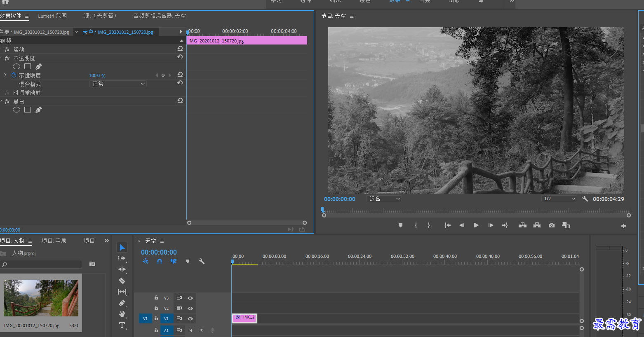Add marker in timeline panel
This screenshot has width=644, height=337.
tap(188, 261)
